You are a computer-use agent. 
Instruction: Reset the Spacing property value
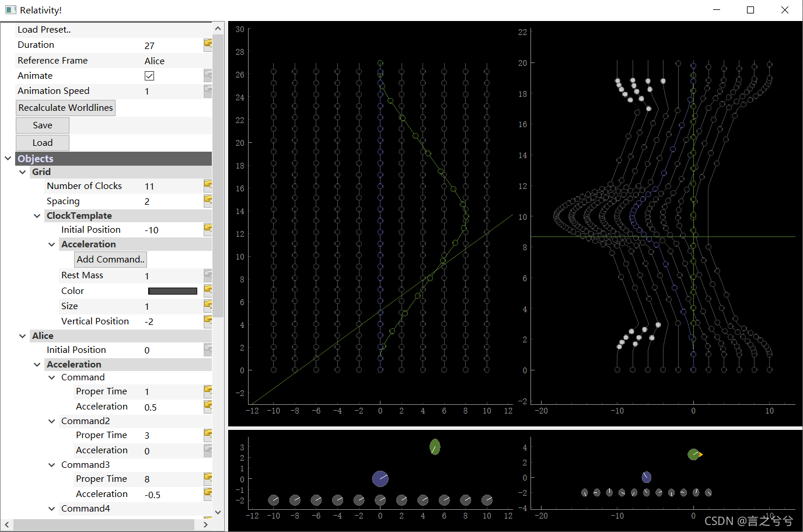207,201
